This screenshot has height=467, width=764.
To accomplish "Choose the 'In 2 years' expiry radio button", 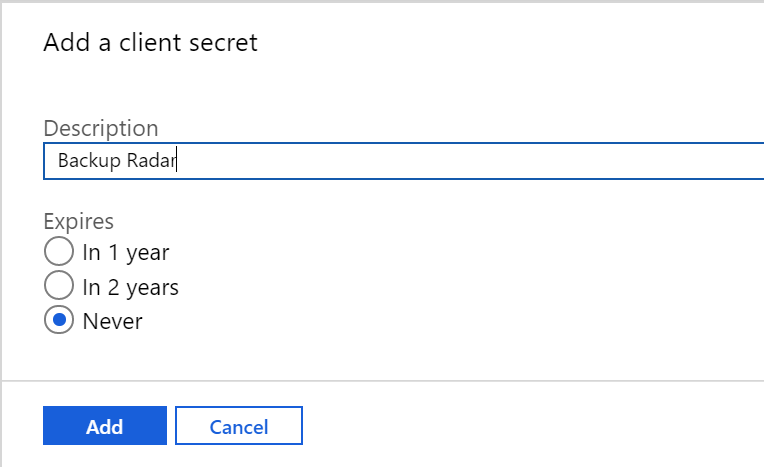I will [x=59, y=286].
